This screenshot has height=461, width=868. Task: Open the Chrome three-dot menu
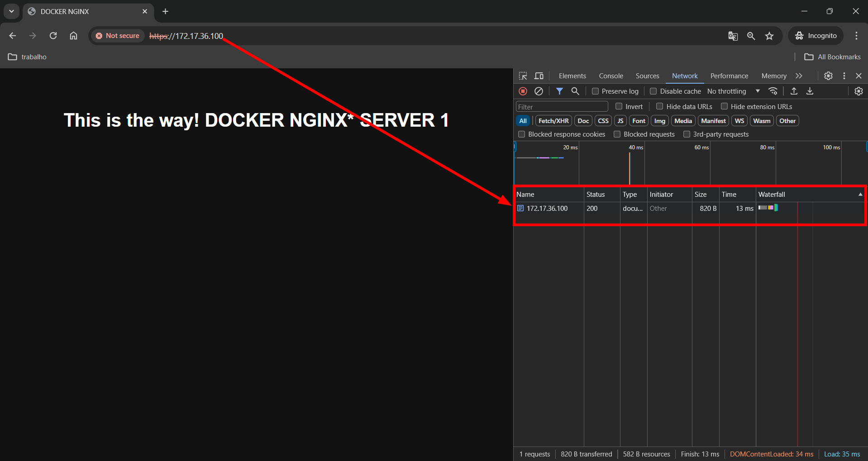coord(856,36)
